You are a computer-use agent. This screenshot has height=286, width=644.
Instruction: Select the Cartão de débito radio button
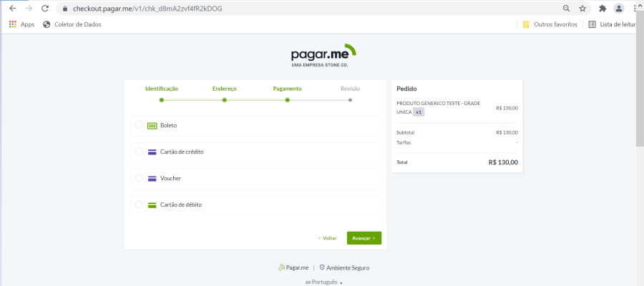click(139, 204)
